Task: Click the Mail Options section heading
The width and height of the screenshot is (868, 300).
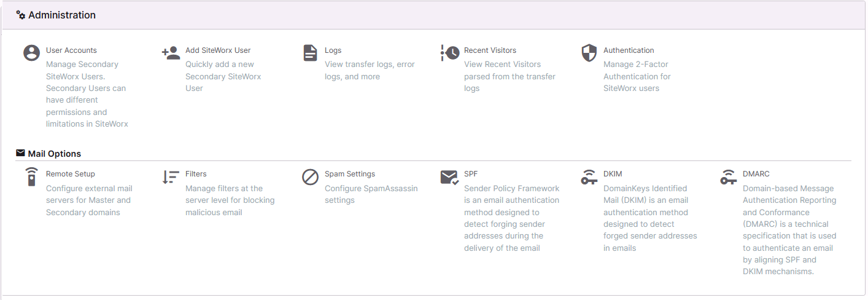Action: pos(54,154)
